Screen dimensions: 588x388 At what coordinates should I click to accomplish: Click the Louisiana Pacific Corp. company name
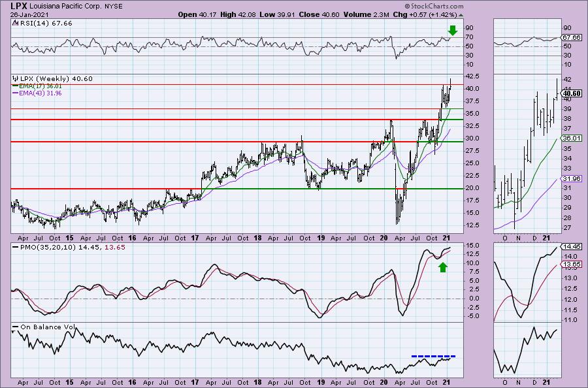pos(65,7)
